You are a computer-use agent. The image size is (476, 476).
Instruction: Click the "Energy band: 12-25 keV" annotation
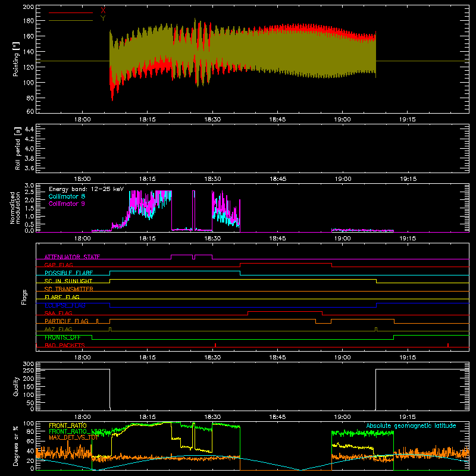86,189
